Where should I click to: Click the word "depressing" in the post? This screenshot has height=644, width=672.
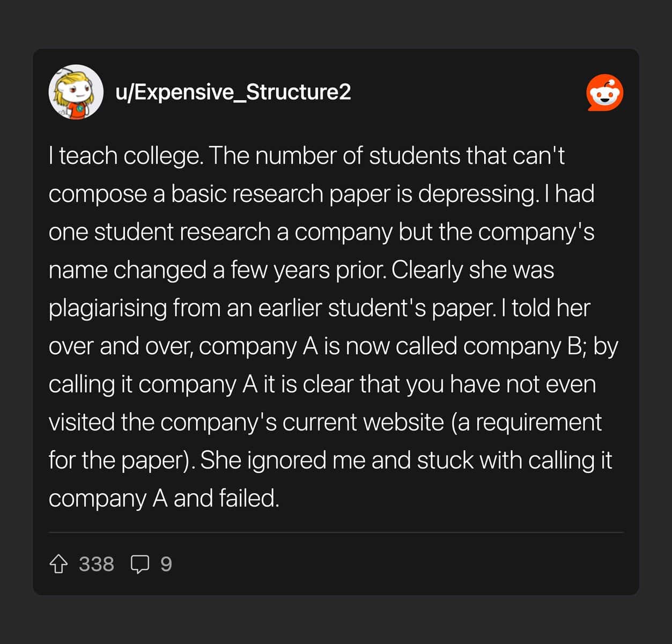tap(477, 194)
